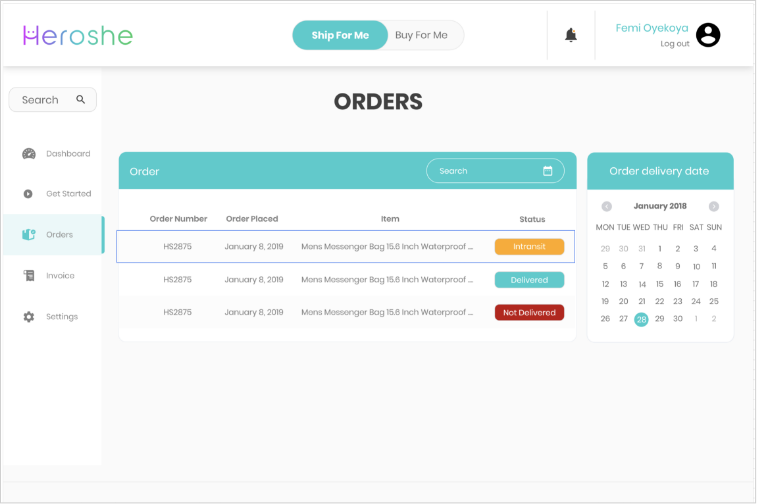Viewport: 757px width, 504px height.
Task: Click the ORDERS page title
Action: click(x=378, y=102)
